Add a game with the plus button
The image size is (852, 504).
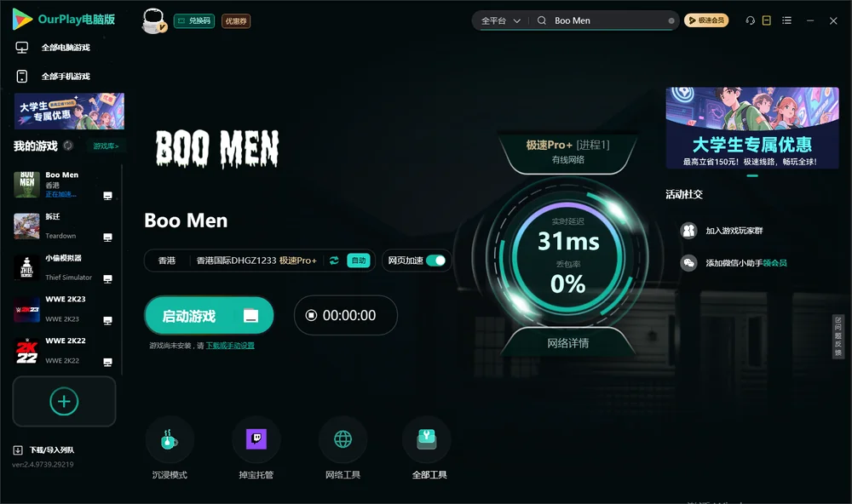pyautogui.click(x=64, y=401)
